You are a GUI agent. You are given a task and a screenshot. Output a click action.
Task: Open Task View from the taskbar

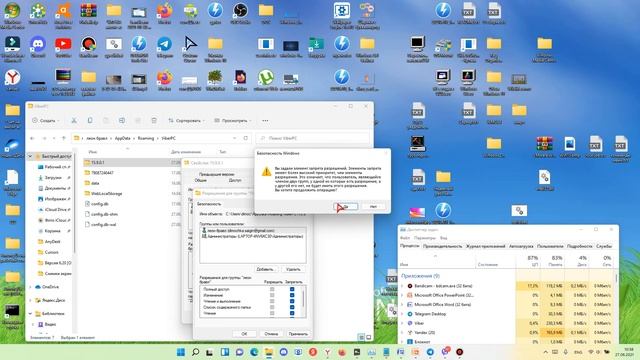click(209, 352)
